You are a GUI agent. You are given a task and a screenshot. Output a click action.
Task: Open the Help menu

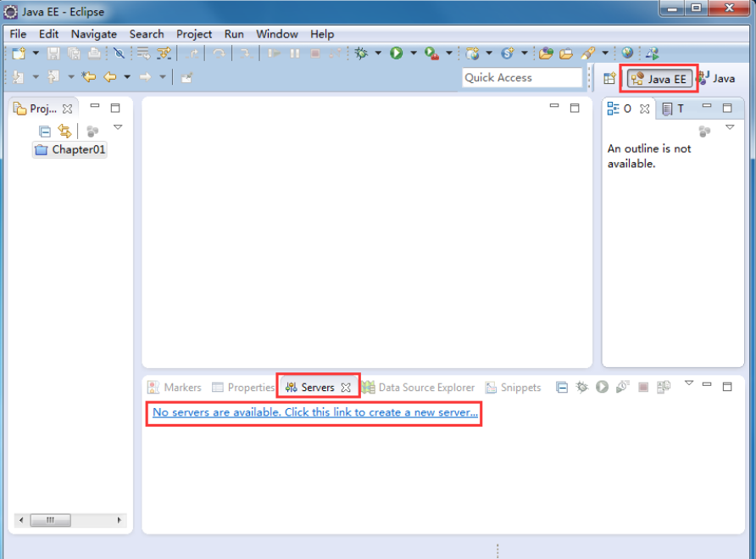(x=322, y=34)
